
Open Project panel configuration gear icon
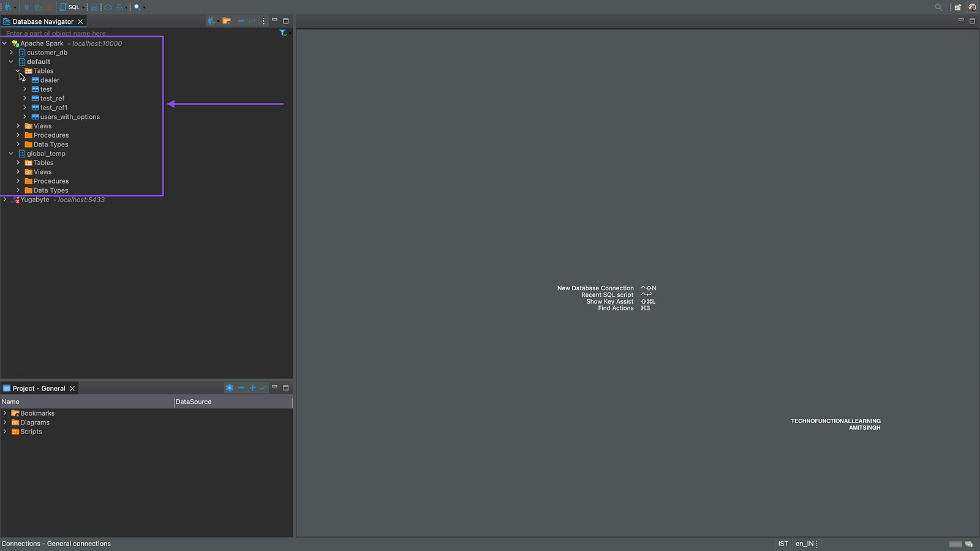tap(229, 388)
